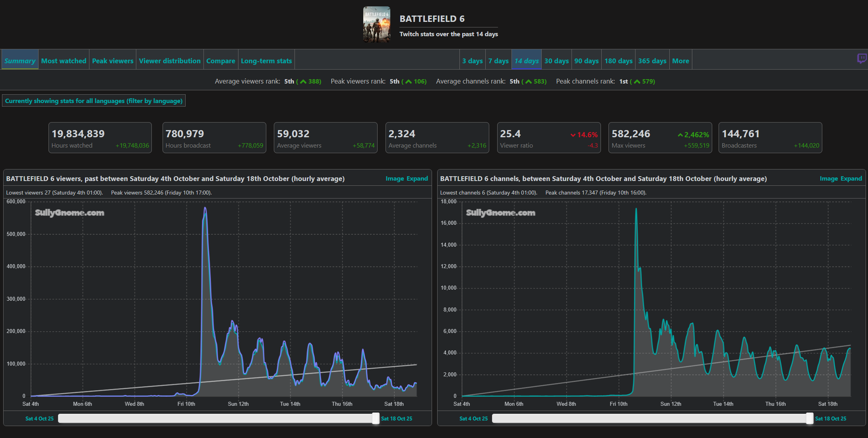Click viewers chart date range slider handle
868x438 pixels.
[x=376, y=419]
